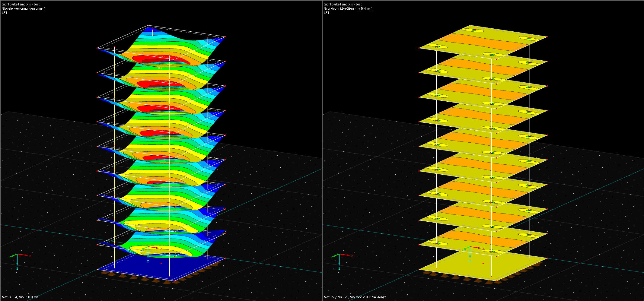
Task: Click the Grundschnittgrößen m-y [kNm/m] label
Action: [348, 9]
